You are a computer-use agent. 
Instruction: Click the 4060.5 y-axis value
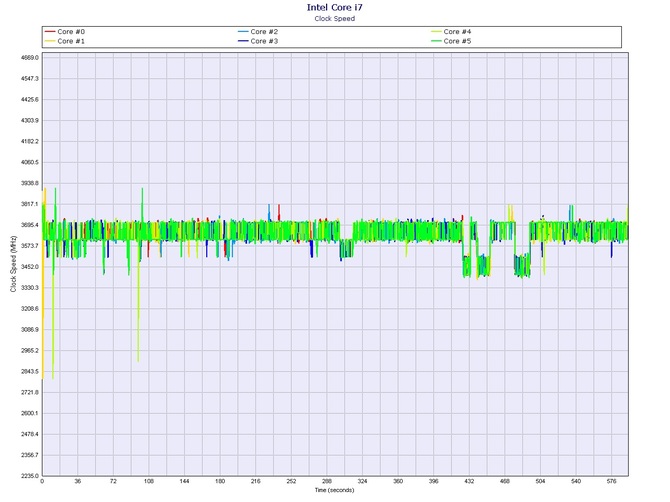(x=29, y=162)
